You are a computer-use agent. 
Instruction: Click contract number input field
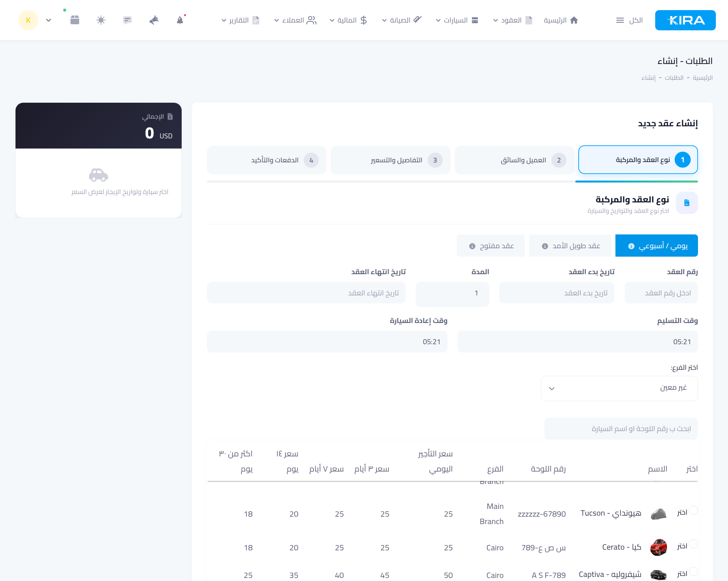pyautogui.click(x=661, y=293)
